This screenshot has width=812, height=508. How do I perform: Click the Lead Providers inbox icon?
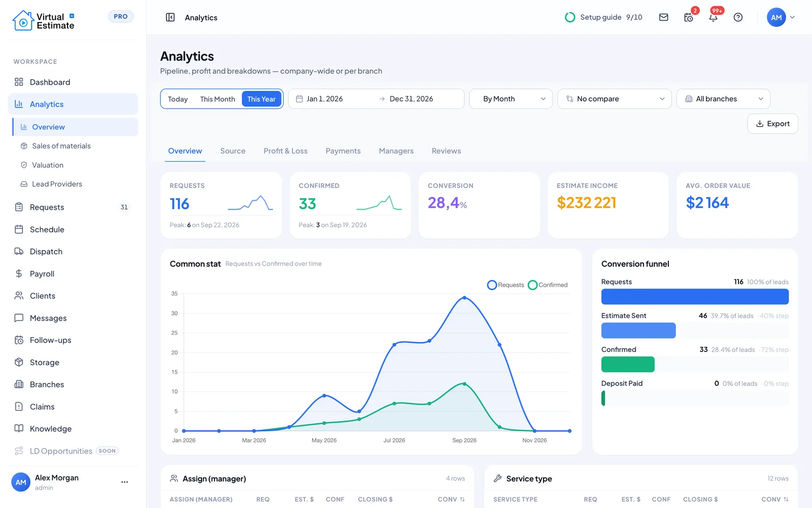coord(24,184)
